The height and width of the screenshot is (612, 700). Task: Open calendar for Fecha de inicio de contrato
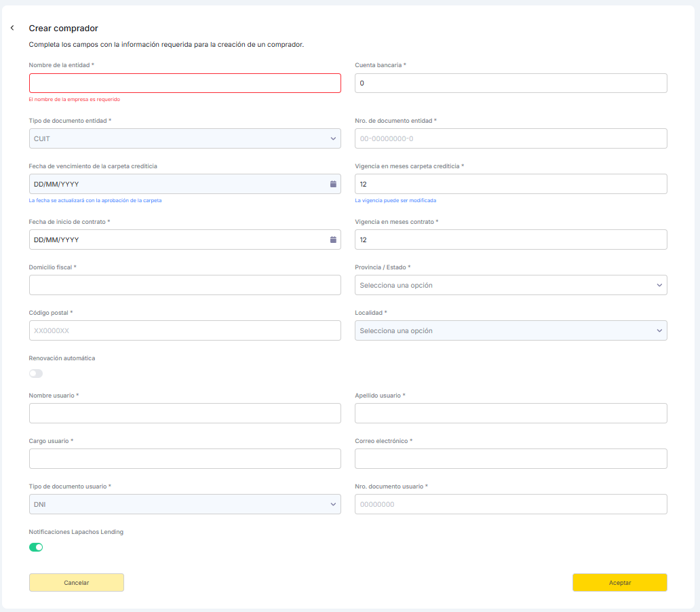pyautogui.click(x=333, y=240)
